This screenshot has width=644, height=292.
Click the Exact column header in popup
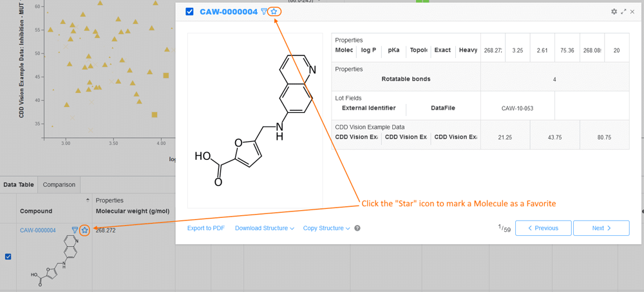click(x=442, y=50)
